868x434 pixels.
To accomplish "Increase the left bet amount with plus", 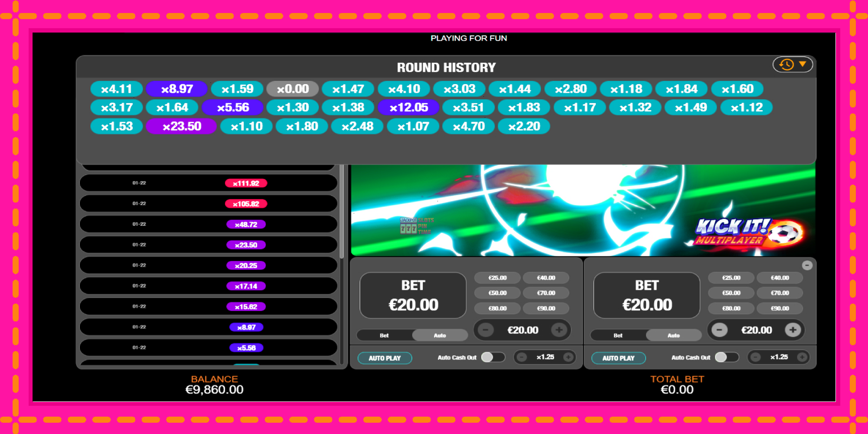I will point(559,330).
